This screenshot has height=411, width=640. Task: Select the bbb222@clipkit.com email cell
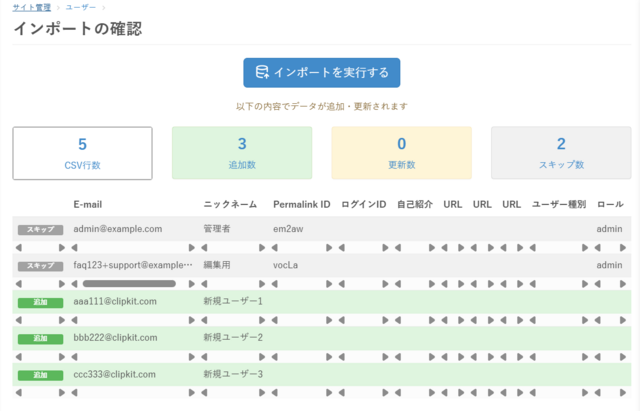115,338
